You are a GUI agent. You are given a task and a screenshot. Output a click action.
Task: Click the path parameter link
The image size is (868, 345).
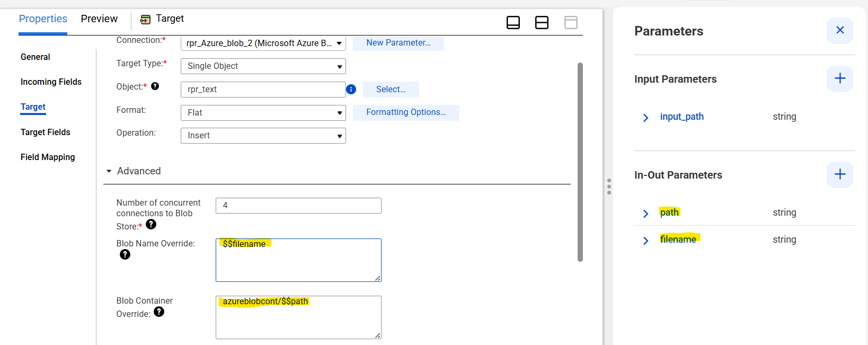[669, 213]
